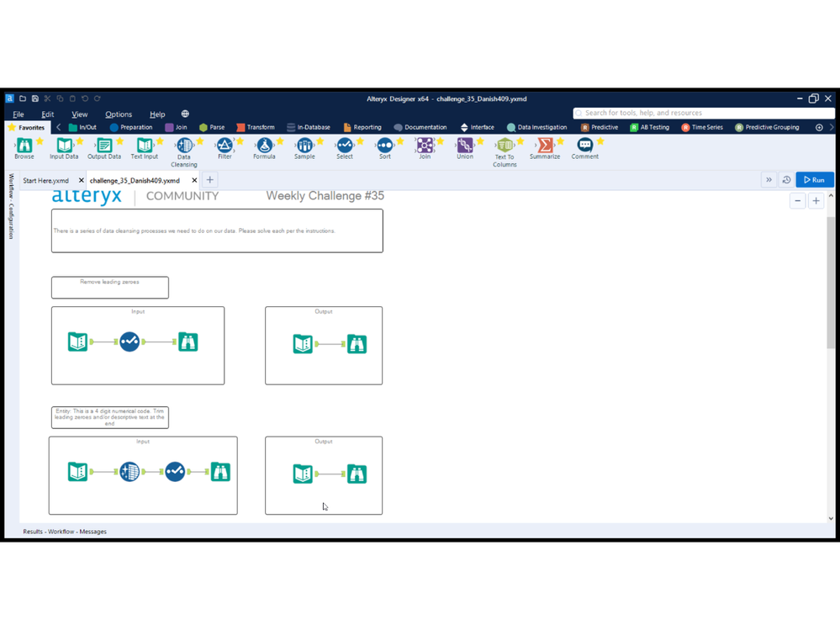This screenshot has height=630, width=840.
Task: Click the vertical canvas scrollbar
Action: pos(831,283)
